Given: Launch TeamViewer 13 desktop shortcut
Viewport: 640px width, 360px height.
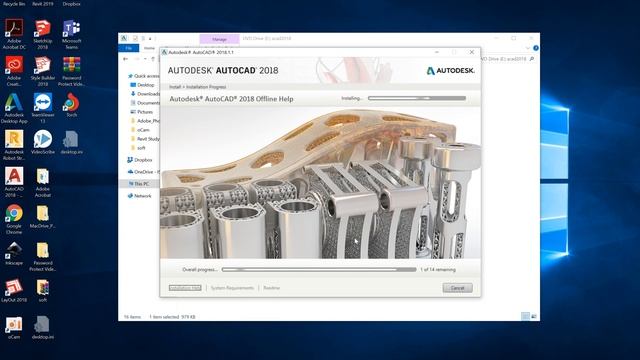Looking at the screenshot, I should pyautogui.click(x=42, y=108).
